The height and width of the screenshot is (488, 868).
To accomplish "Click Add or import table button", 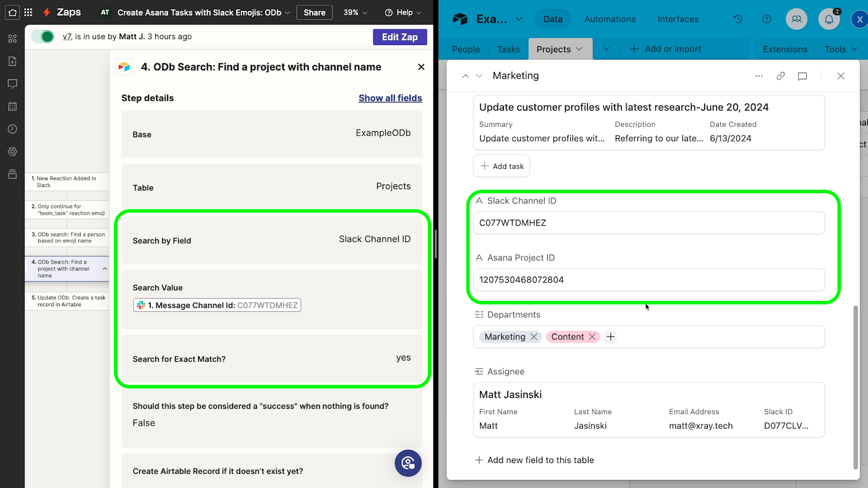I will (666, 49).
